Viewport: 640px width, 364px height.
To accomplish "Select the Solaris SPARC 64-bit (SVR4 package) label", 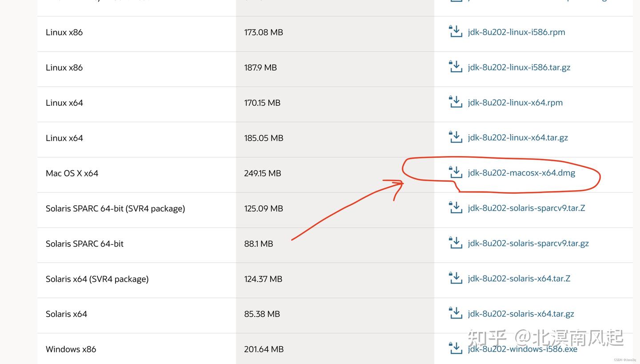I will pos(115,208).
